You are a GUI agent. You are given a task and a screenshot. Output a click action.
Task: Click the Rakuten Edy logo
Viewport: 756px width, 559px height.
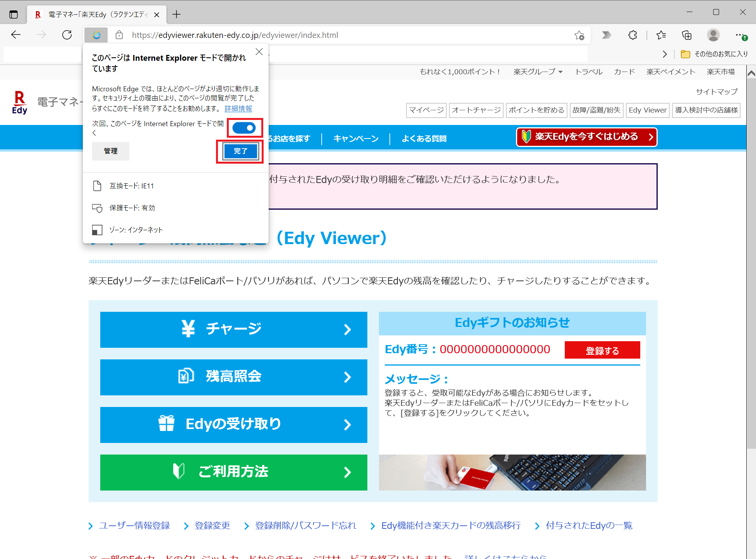point(20,103)
